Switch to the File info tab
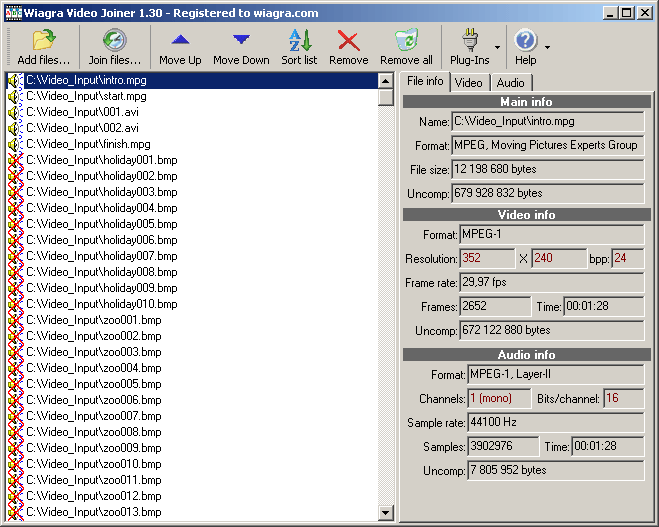This screenshot has height=527, width=659. click(425, 81)
